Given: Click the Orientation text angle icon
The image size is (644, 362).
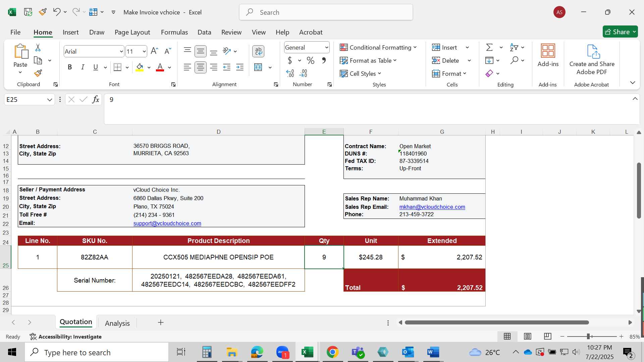Looking at the screenshot, I should [227, 51].
